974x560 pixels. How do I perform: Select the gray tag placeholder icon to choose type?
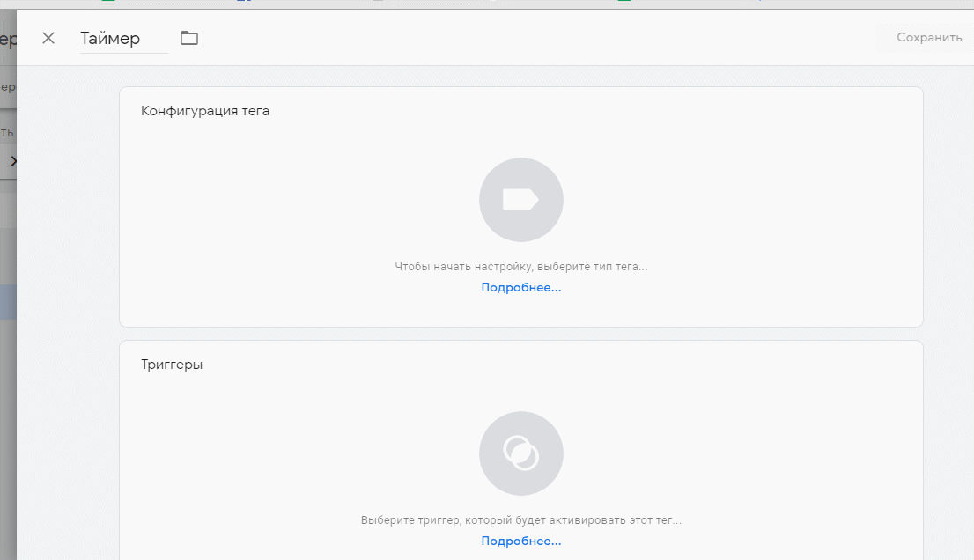tap(520, 200)
